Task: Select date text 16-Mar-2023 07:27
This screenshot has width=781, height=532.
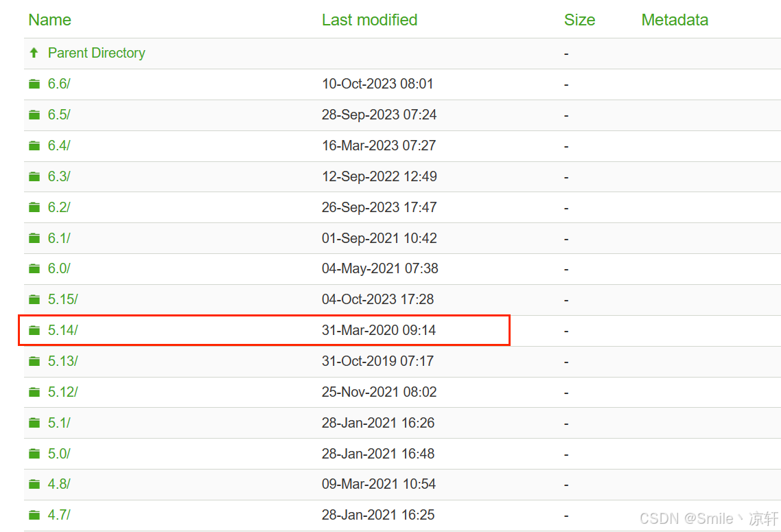Action: click(379, 146)
